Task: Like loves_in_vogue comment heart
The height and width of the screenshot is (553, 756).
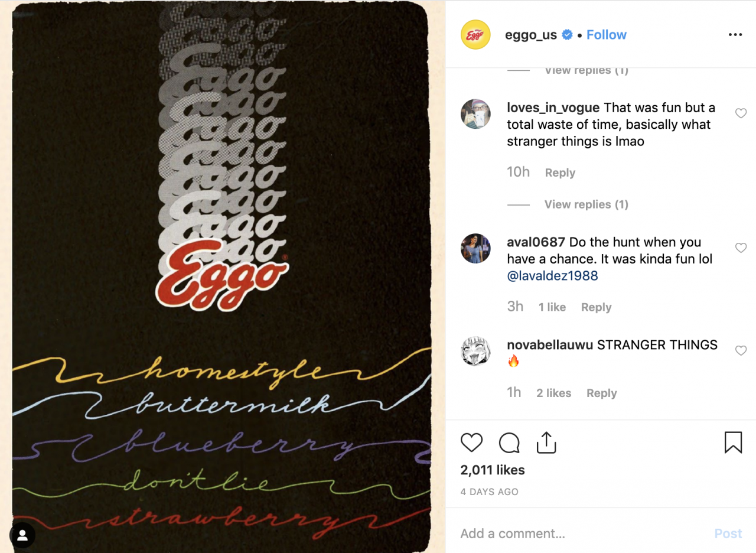Action: [x=741, y=113]
